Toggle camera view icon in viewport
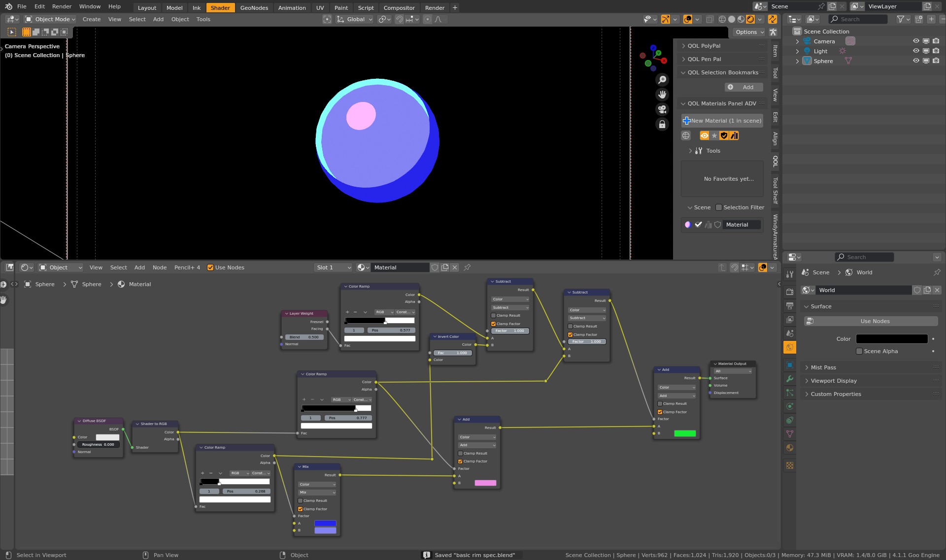 click(662, 109)
